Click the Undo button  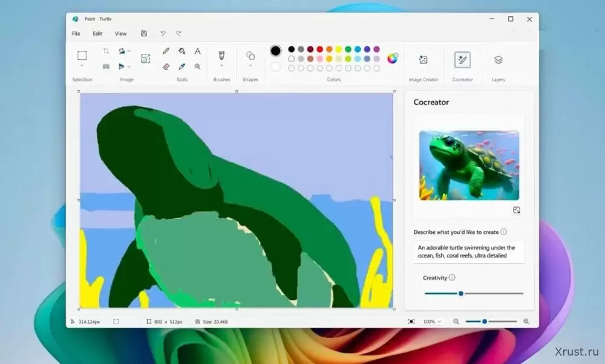(163, 34)
